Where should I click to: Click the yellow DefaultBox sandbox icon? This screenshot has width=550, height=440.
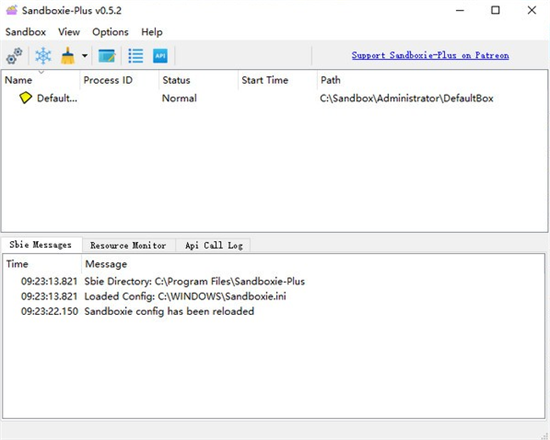point(26,98)
